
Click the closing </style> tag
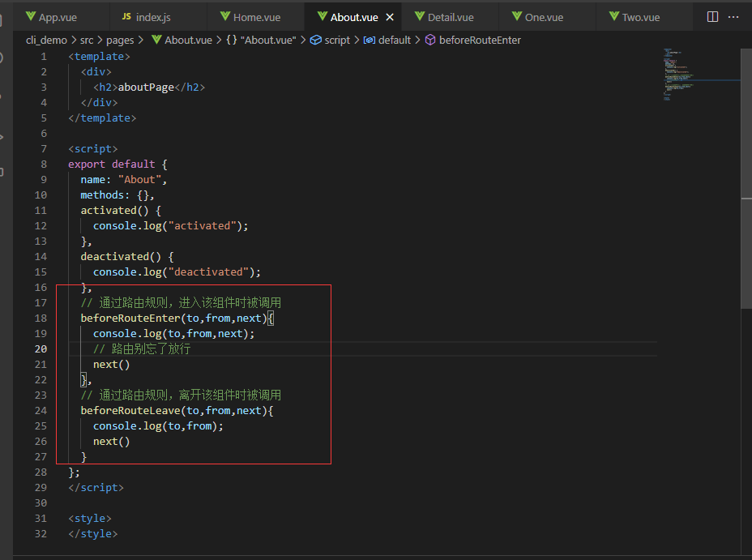[92, 534]
